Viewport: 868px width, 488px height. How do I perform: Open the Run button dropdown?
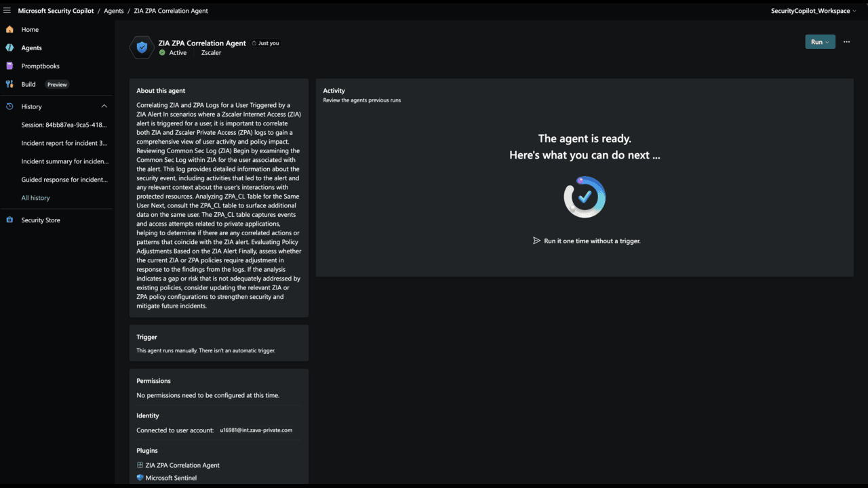tap(820, 42)
